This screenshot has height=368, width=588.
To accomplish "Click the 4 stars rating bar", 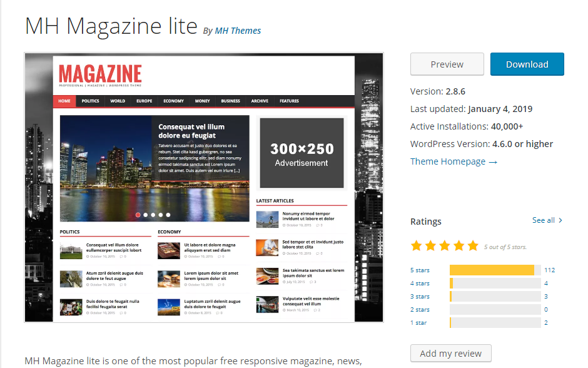I will click(495, 284).
